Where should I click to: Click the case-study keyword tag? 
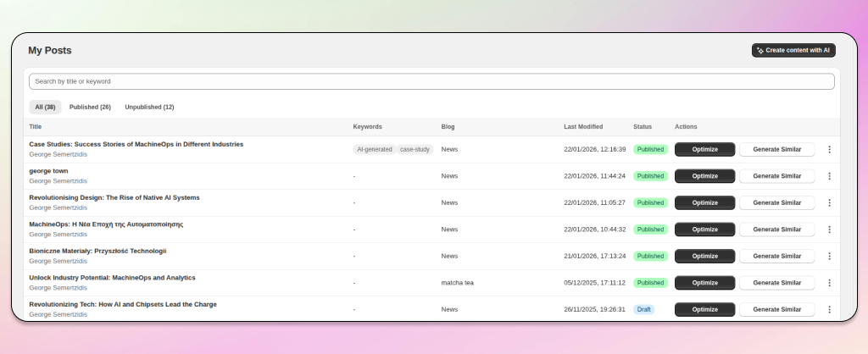coord(415,149)
